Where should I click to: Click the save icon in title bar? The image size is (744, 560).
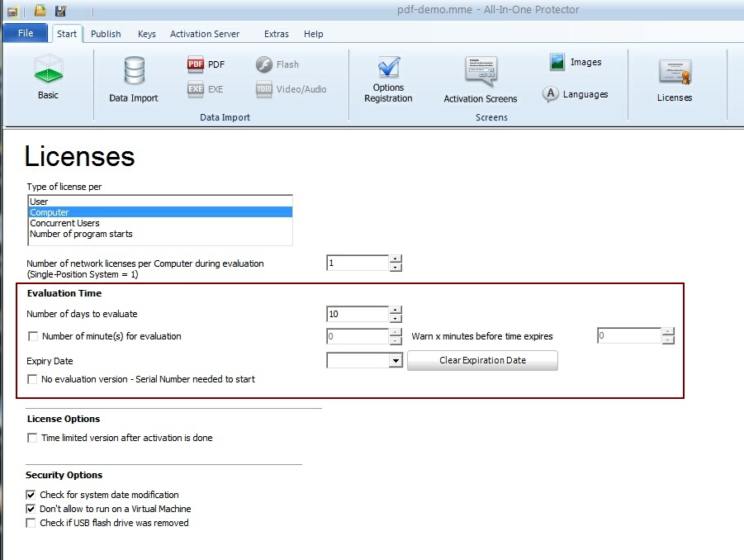click(60, 11)
